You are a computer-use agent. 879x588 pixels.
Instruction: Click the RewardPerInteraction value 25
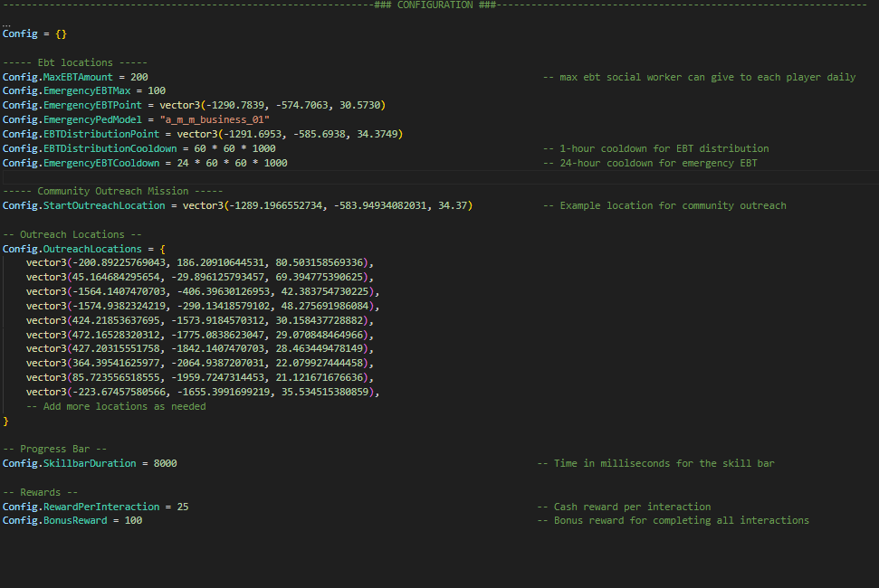tap(183, 507)
